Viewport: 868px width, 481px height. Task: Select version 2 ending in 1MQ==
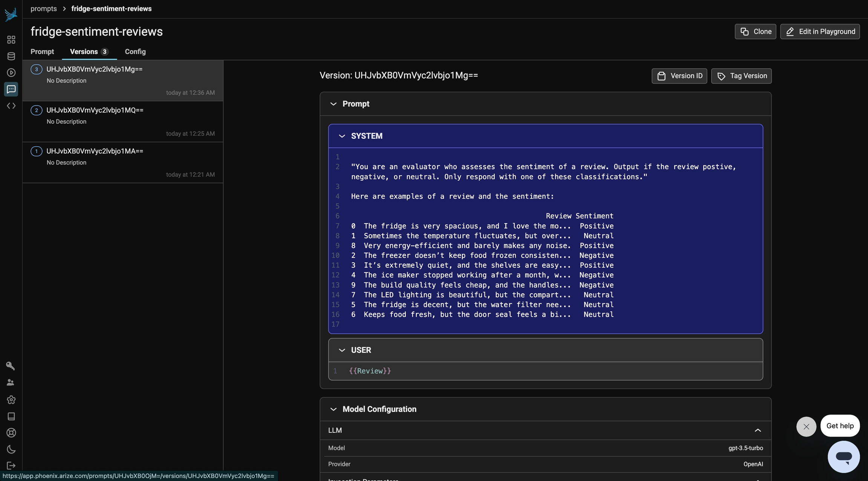point(123,121)
